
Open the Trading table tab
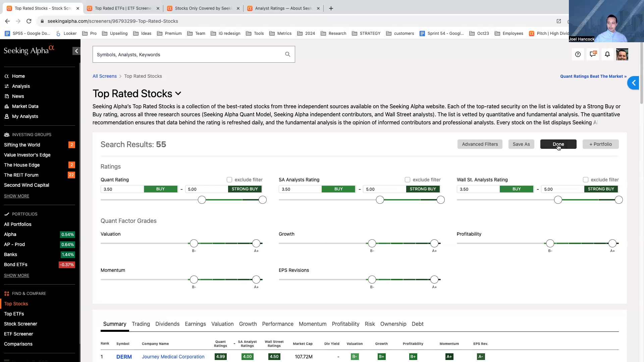(x=141, y=324)
